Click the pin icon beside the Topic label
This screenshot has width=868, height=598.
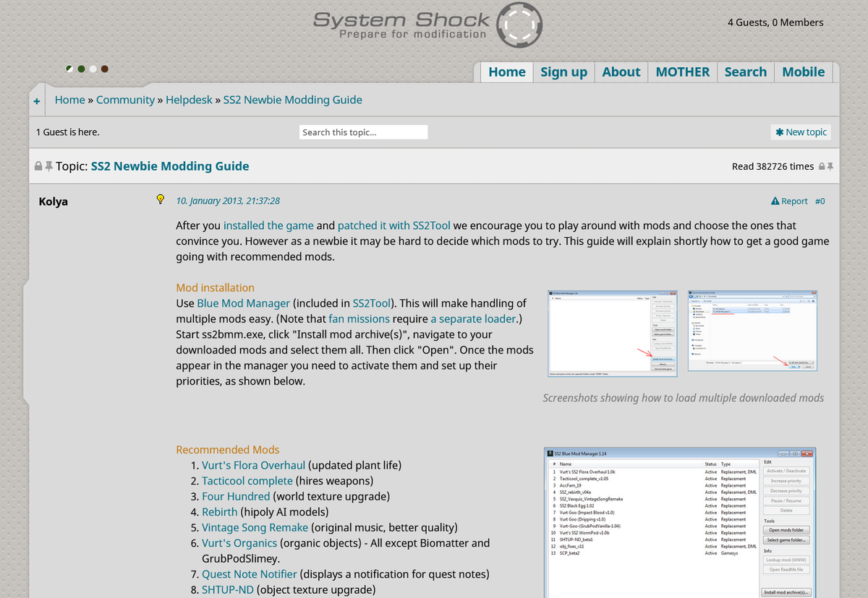[49, 166]
